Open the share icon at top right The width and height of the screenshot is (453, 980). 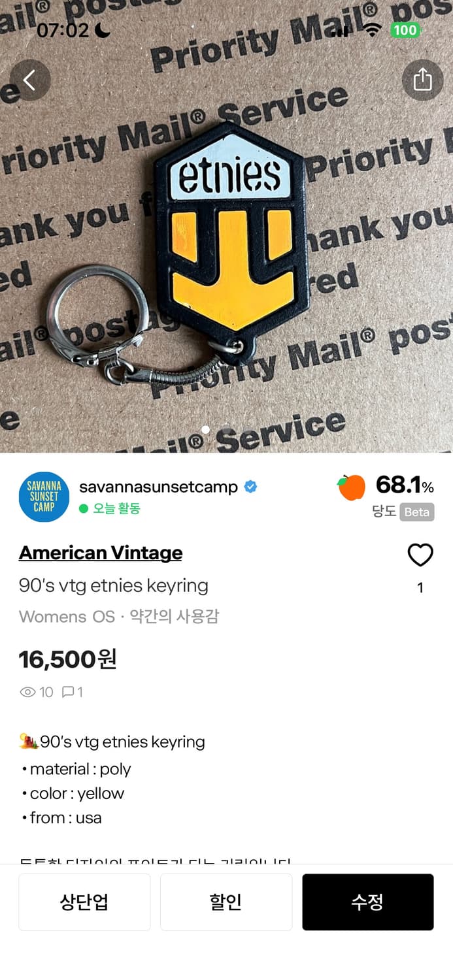pos(422,80)
